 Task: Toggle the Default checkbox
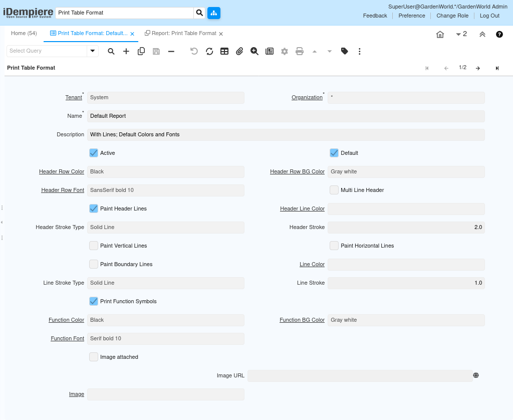click(x=334, y=153)
